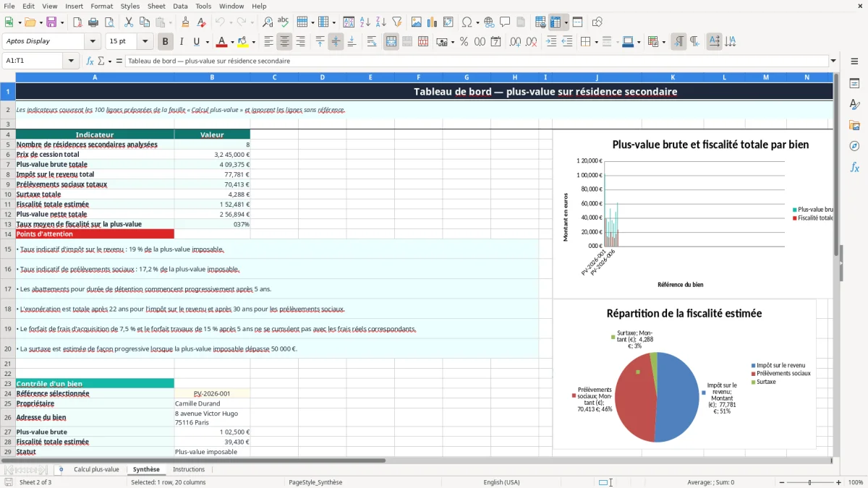Expand the formula bar
Viewport: 868px width, 488px height.
[833, 61]
